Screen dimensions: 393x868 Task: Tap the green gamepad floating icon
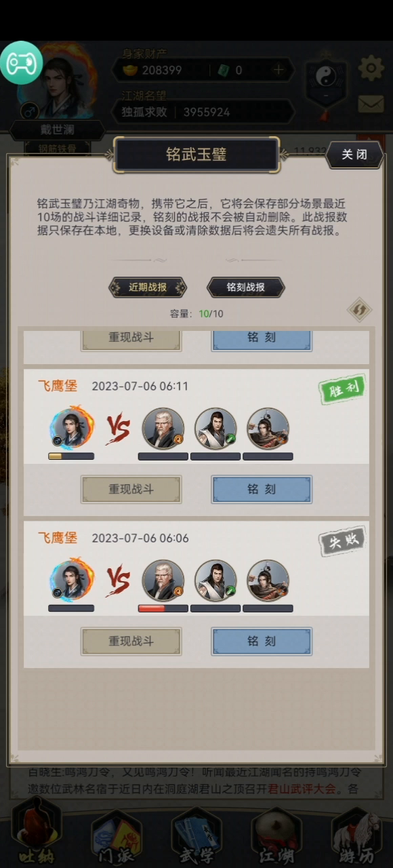pyautogui.click(x=22, y=63)
